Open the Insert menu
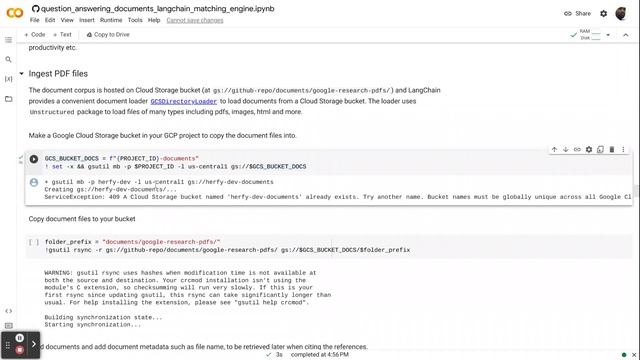This screenshot has height=360, width=640. 87,20
